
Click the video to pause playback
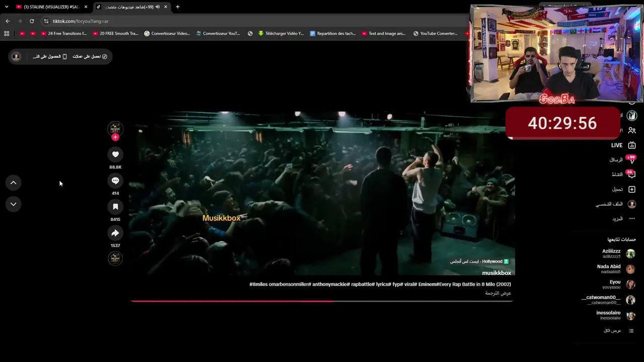click(322, 194)
